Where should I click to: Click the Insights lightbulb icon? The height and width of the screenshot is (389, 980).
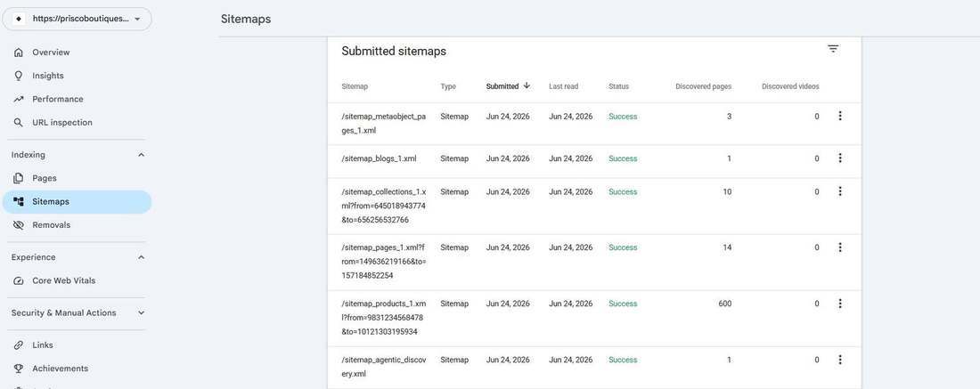[x=19, y=76]
